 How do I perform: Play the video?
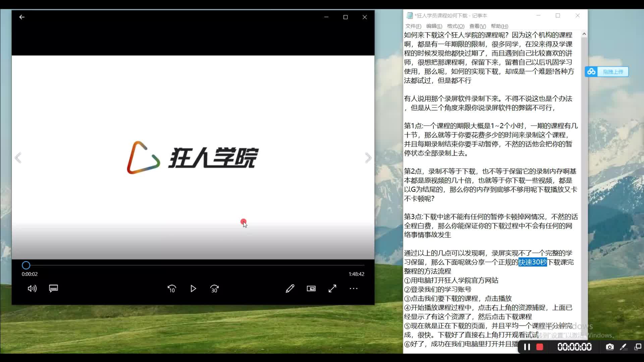click(x=193, y=289)
